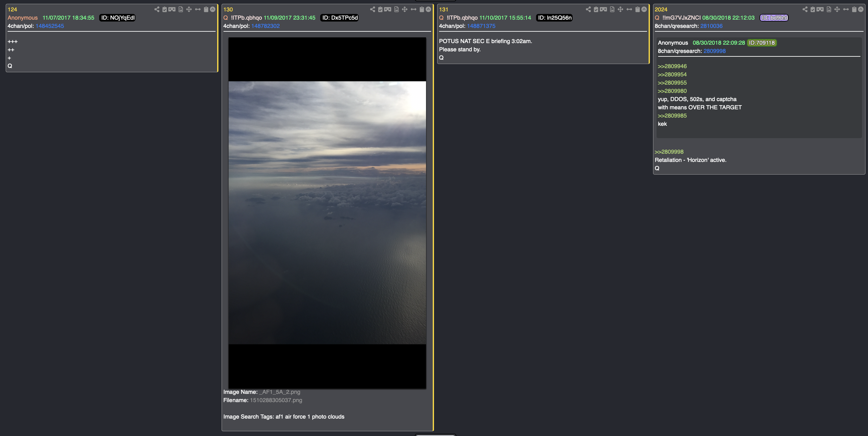868x436 pixels.
Task: Click the share icon on post 130
Action: click(x=372, y=10)
